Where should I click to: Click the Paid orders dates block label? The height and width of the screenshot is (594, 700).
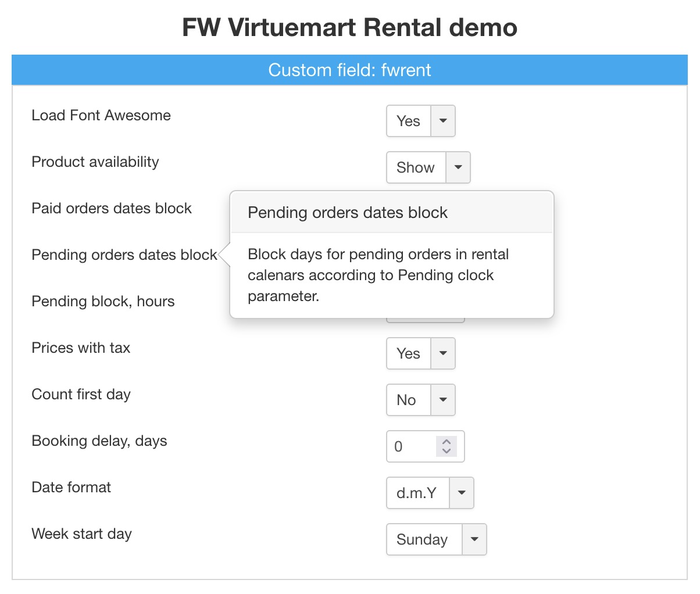(x=112, y=208)
